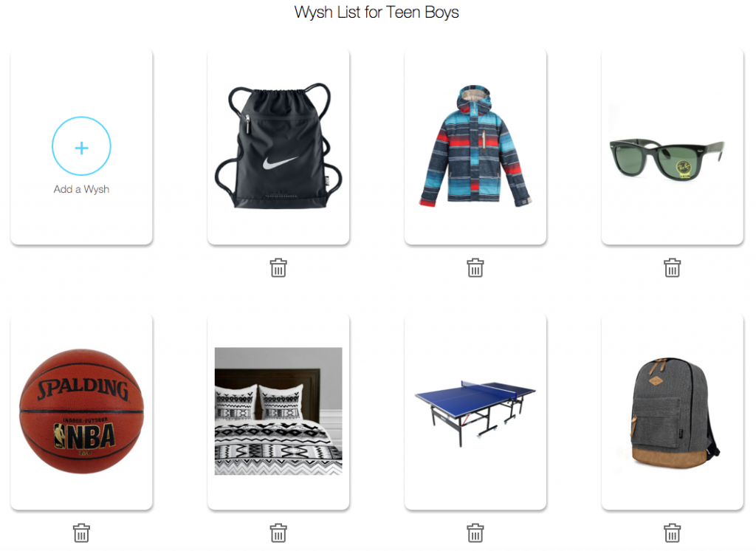Open the striped snow jacket image
756x551 pixels.
pyautogui.click(x=475, y=146)
